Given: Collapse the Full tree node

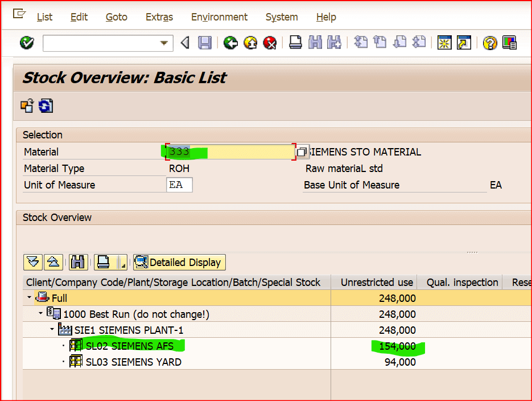Looking at the screenshot, I should tap(29, 297).
